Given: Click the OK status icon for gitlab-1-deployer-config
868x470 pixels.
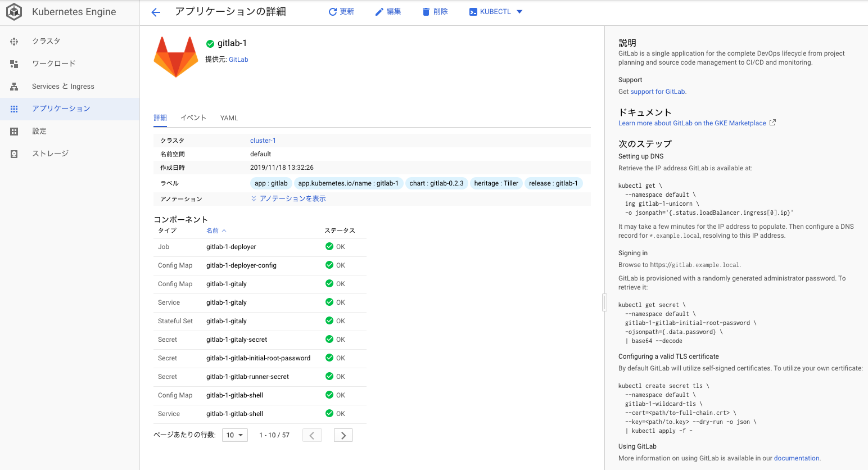Looking at the screenshot, I should pyautogui.click(x=329, y=265).
